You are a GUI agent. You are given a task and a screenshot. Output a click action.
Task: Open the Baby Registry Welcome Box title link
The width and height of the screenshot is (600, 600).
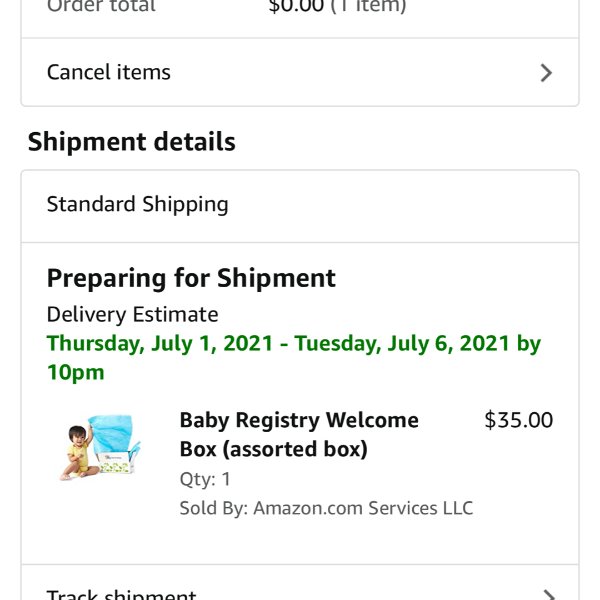click(299, 434)
